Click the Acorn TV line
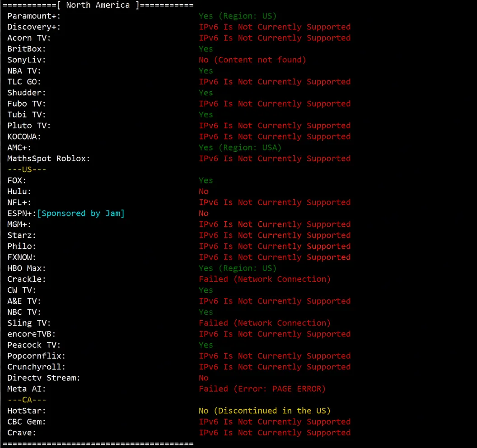The width and height of the screenshot is (477, 448). pos(28,37)
